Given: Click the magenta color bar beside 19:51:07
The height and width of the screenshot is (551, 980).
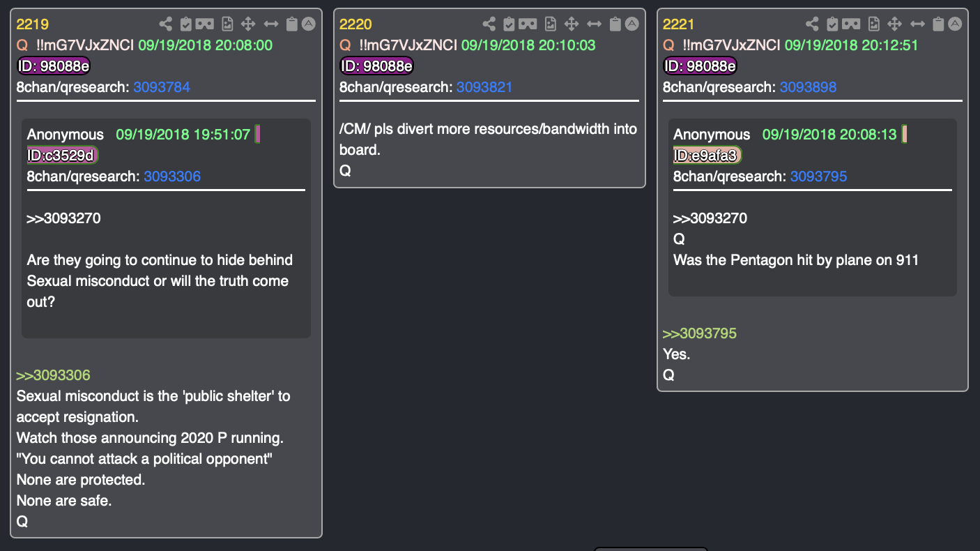Looking at the screenshot, I should 257,135.
